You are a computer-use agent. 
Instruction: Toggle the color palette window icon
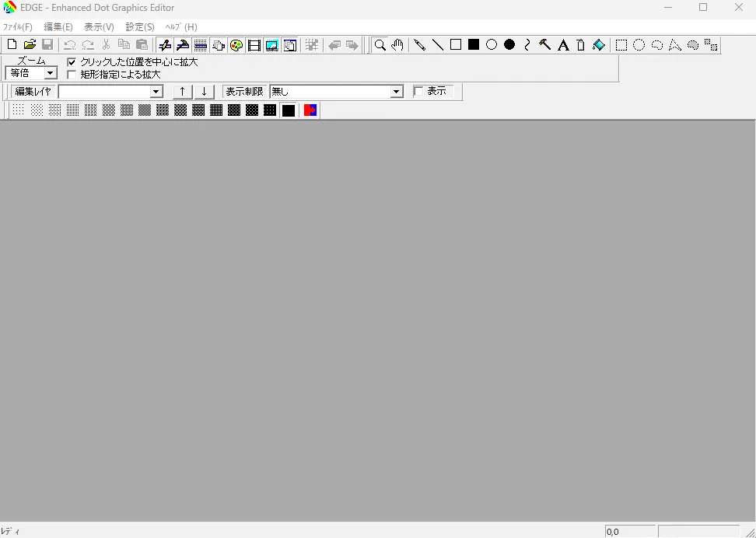coord(236,45)
